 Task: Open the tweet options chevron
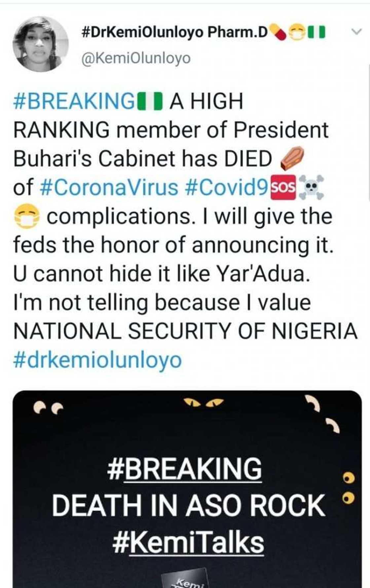coord(357,31)
